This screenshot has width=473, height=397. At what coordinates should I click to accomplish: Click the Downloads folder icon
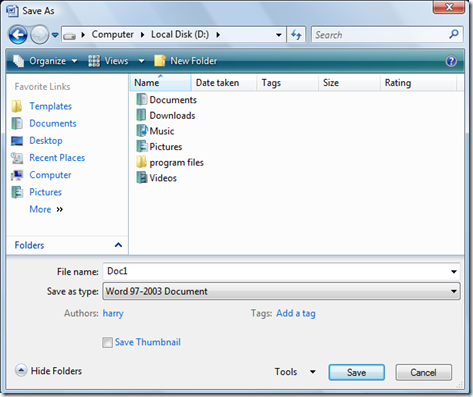[141, 115]
